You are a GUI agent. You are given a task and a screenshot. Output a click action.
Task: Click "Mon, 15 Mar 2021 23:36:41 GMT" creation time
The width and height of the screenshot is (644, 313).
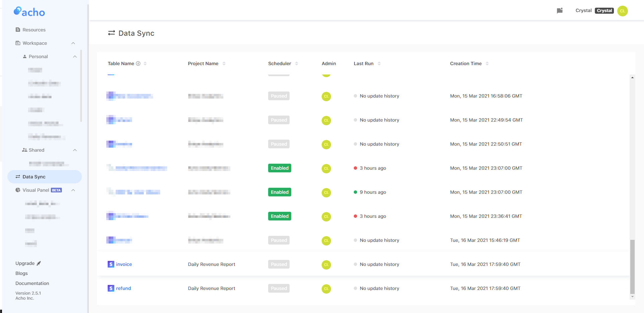point(486,216)
